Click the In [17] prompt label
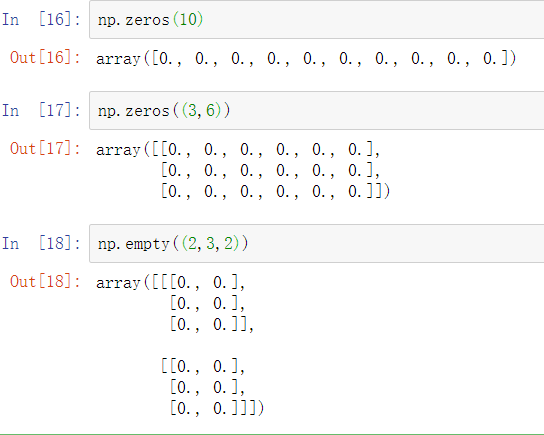544x435 pixels. pos(41,111)
